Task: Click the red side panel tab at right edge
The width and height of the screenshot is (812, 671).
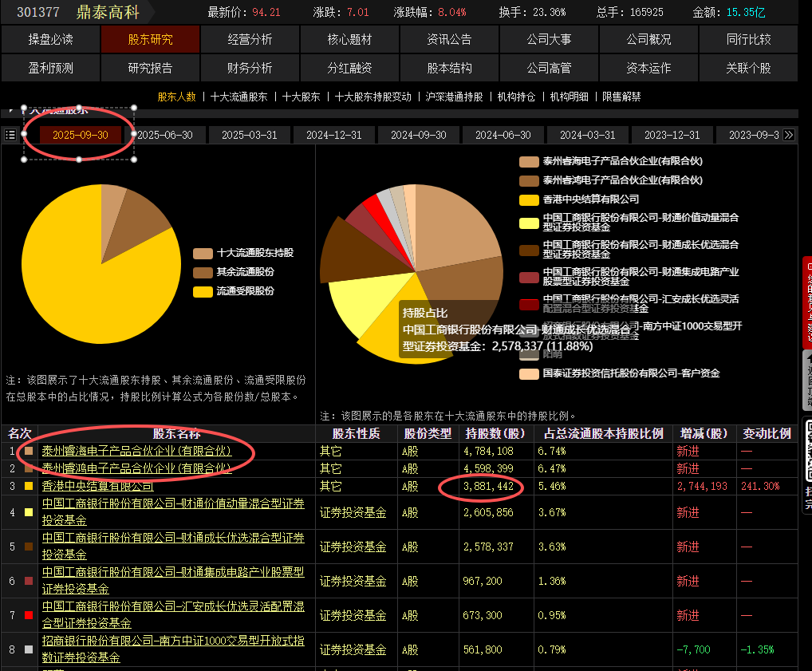Action: (x=807, y=302)
